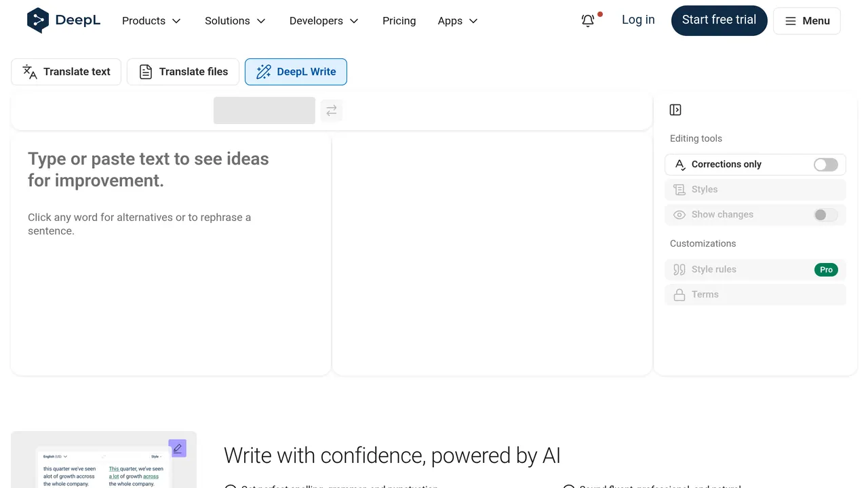Click the DeepL Write preview thumbnail
The height and width of the screenshot is (488, 868).
(104, 460)
